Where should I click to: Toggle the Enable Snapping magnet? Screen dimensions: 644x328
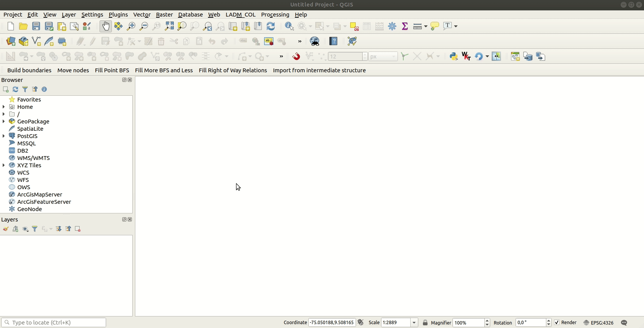(296, 56)
